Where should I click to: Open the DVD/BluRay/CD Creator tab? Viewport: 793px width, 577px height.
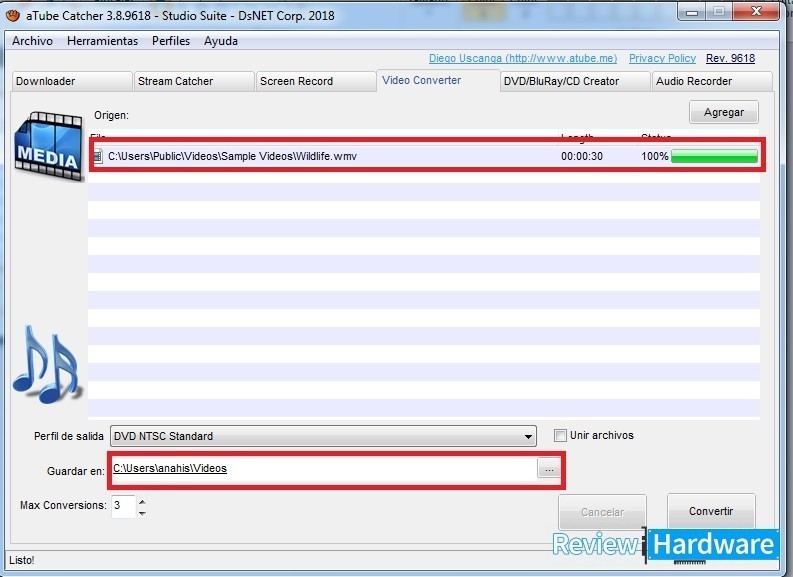click(x=575, y=81)
